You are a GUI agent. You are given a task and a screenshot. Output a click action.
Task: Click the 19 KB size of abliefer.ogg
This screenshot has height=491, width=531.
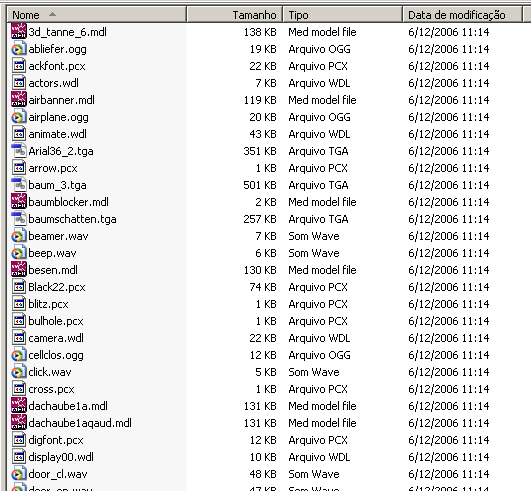(x=263, y=49)
